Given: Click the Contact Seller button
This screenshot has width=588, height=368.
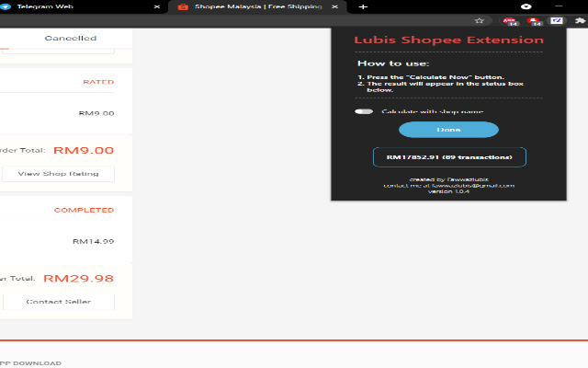Looking at the screenshot, I should point(59,302).
